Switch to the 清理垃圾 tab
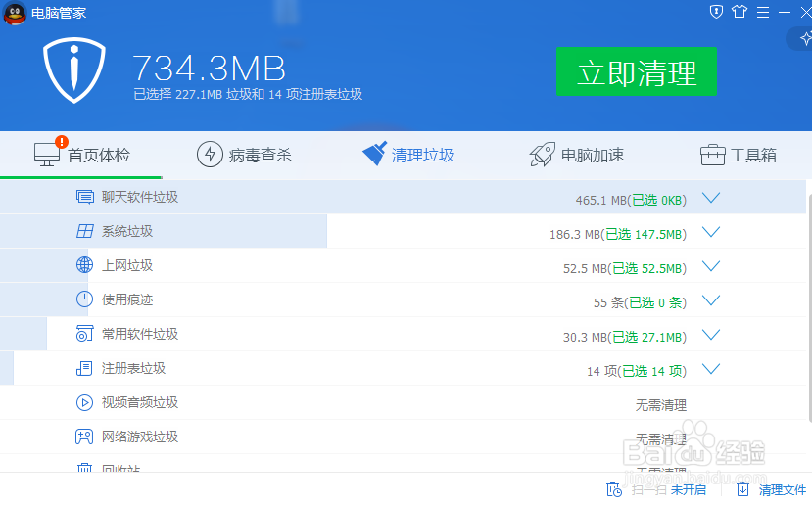Viewport: 812px width, 506px height. tap(408, 155)
